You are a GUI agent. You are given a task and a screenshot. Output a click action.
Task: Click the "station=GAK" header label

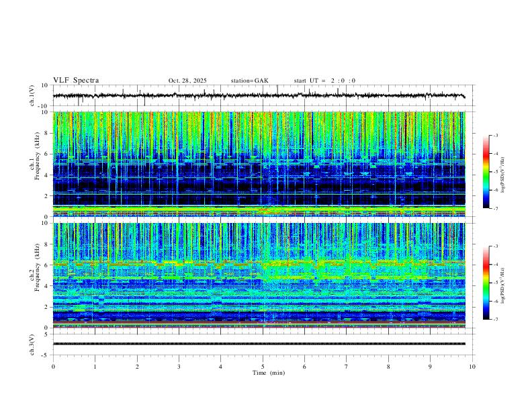pos(249,81)
